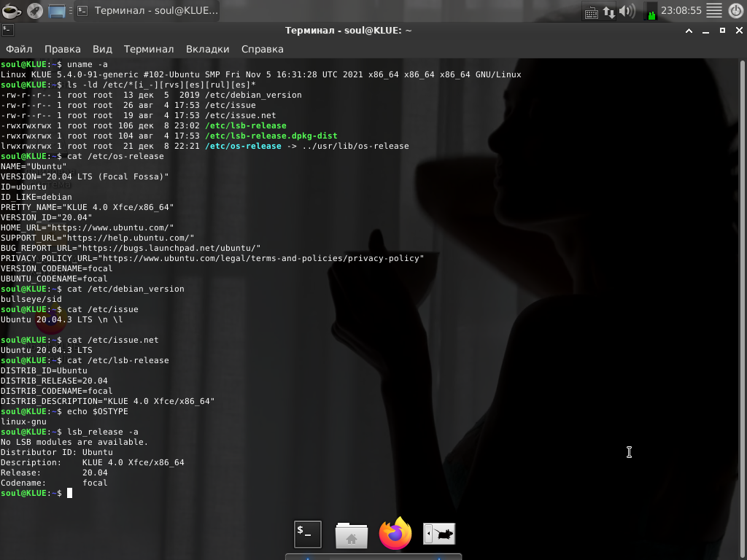Open the Вкладки menu
The width and height of the screenshot is (747, 560).
(x=208, y=49)
